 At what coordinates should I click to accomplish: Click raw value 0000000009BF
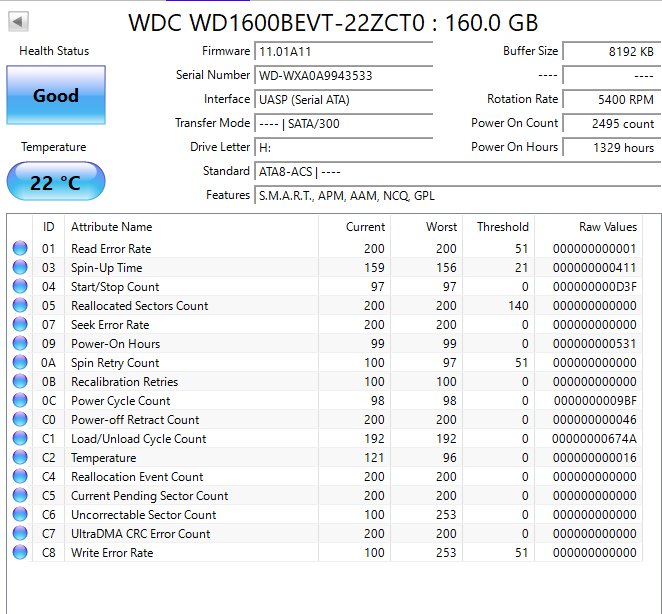click(x=595, y=401)
